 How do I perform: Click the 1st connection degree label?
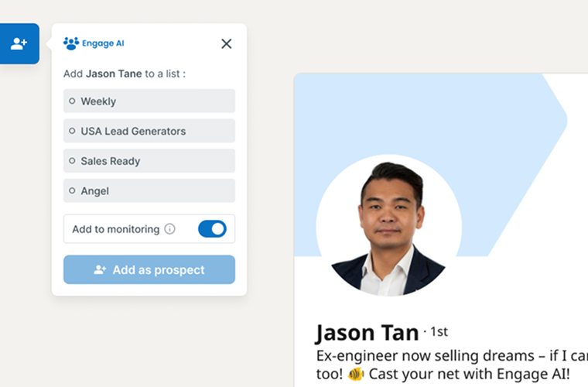pyautogui.click(x=439, y=331)
